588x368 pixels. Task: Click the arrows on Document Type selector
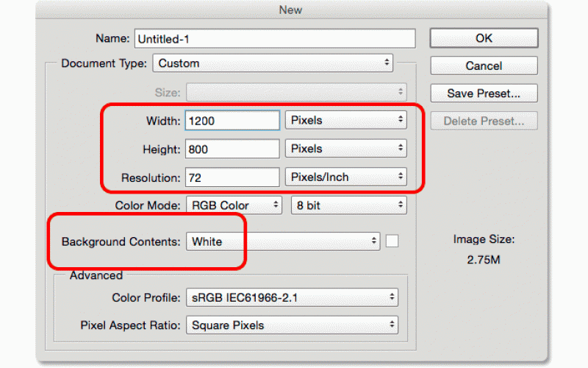[387, 63]
